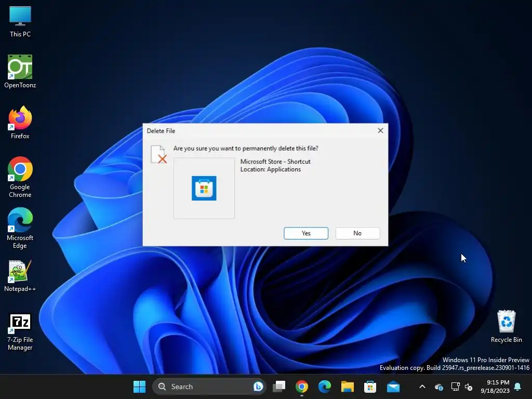This screenshot has width=532, height=399.
Task: Show hidden system tray icons
Action: coord(422,387)
